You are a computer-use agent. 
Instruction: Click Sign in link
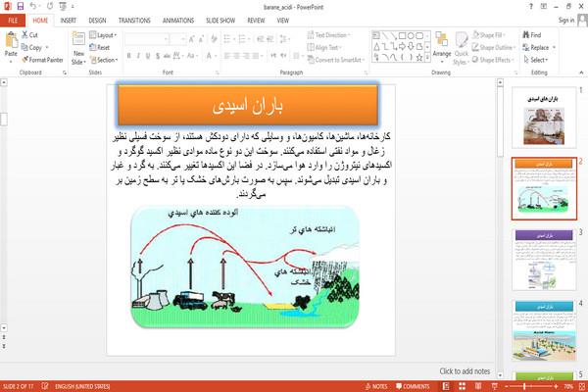pos(566,21)
